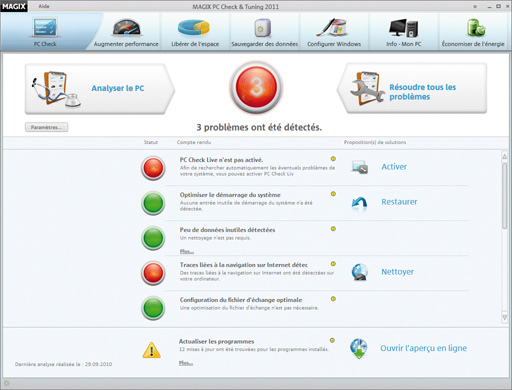Click the stethoscope clipboard icon for Analyser le PC
512x390 pixels.
pyautogui.click(x=56, y=89)
